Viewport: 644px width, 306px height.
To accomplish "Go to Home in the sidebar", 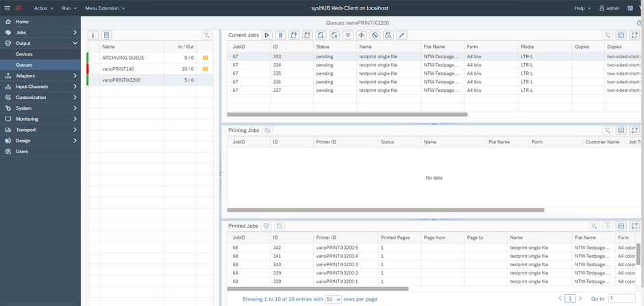I will pos(40,21).
